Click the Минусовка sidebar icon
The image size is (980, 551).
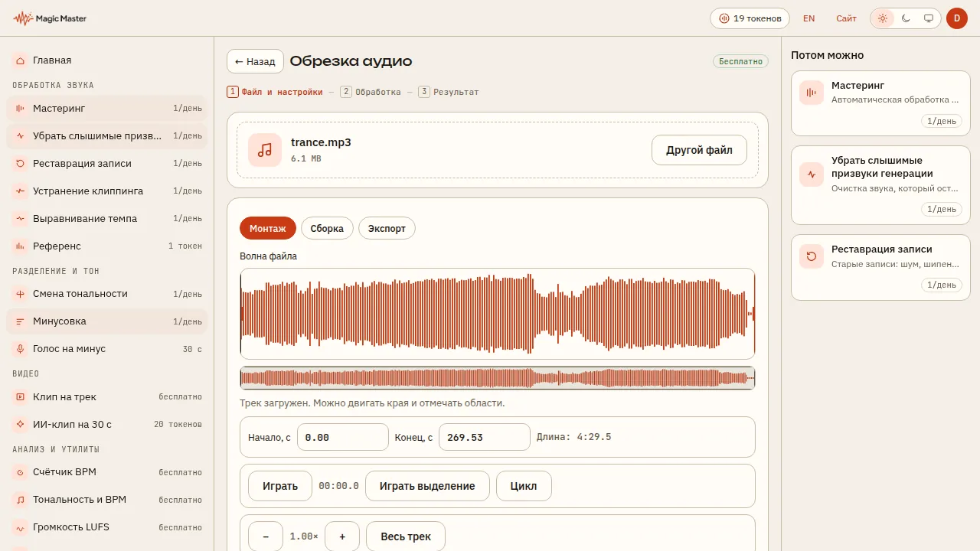coord(20,321)
